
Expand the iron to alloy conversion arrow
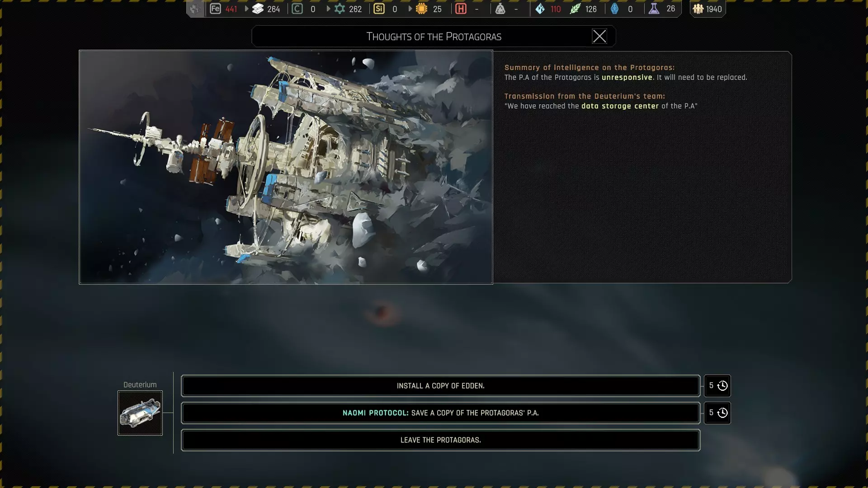pyautogui.click(x=246, y=9)
